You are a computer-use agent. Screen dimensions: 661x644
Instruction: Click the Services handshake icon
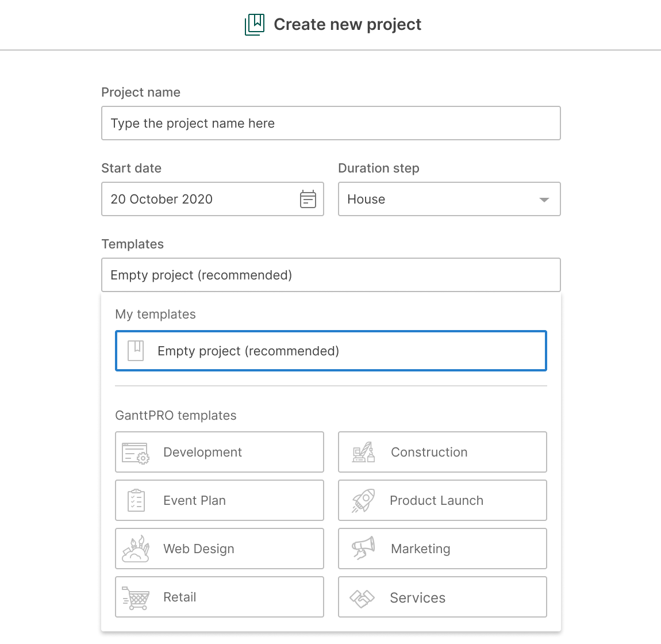tap(362, 598)
